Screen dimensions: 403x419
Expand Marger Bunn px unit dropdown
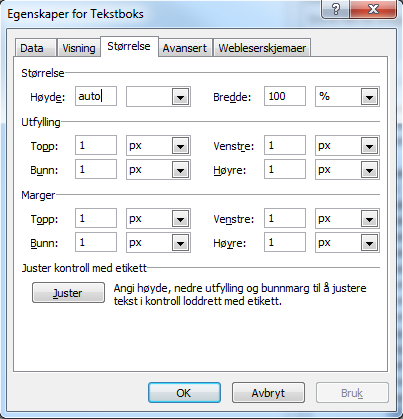coord(158,242)
